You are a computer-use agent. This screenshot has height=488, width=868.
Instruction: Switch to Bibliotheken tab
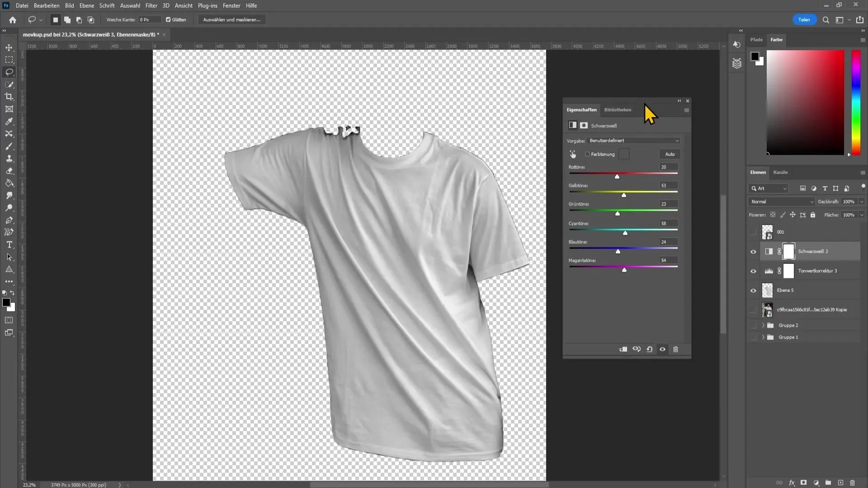(x=618, y=110)
